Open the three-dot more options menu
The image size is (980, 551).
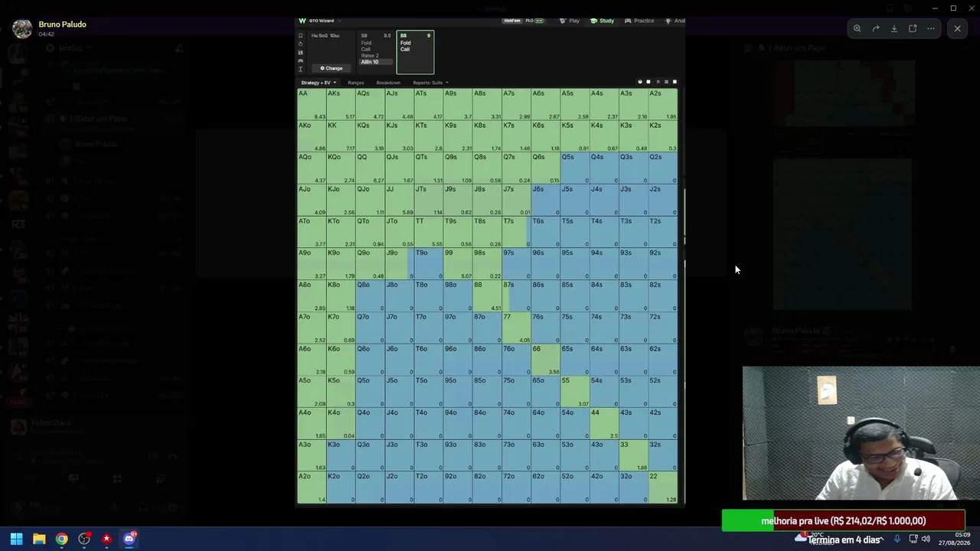click(x=931, y=28)
